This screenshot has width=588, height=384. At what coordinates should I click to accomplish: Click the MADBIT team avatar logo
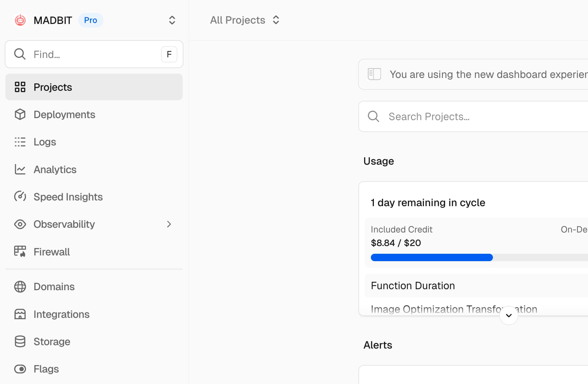[20, 20]
